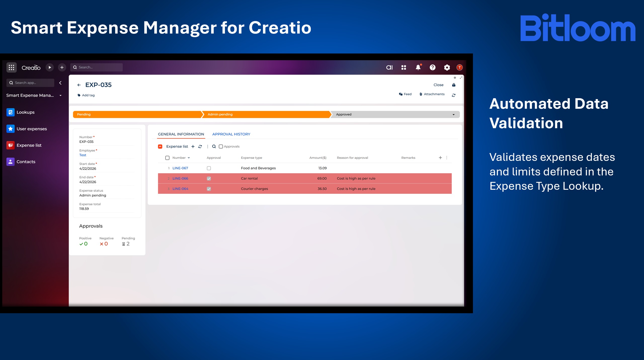Search within the Expense list
The height and width of the screenshot is (360, 644).
(x=214, y=147)
